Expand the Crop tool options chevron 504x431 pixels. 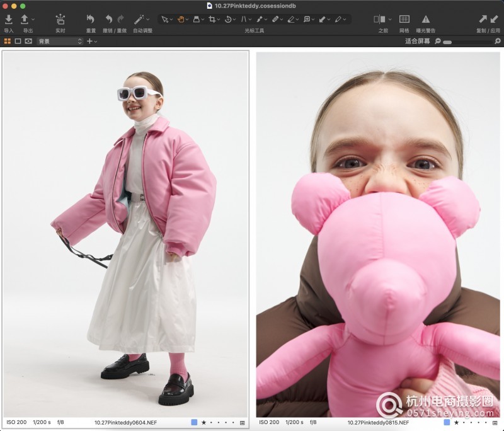(x=219, y=20)
